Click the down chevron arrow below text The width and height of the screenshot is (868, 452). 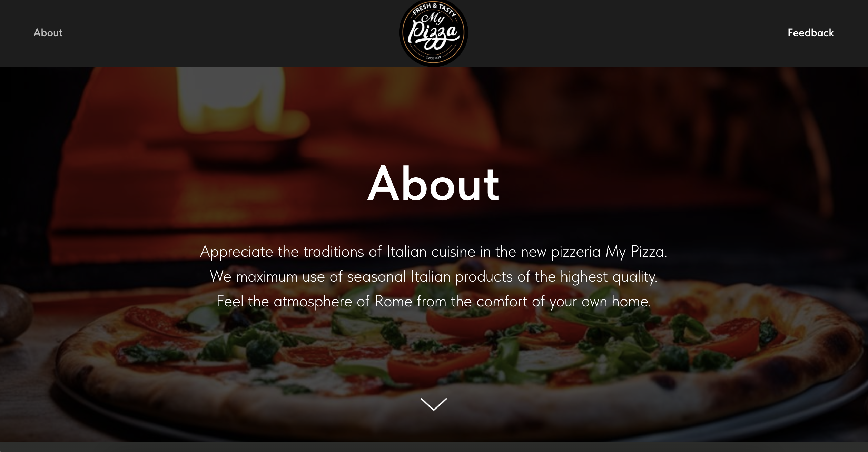[x=434, y=404]
